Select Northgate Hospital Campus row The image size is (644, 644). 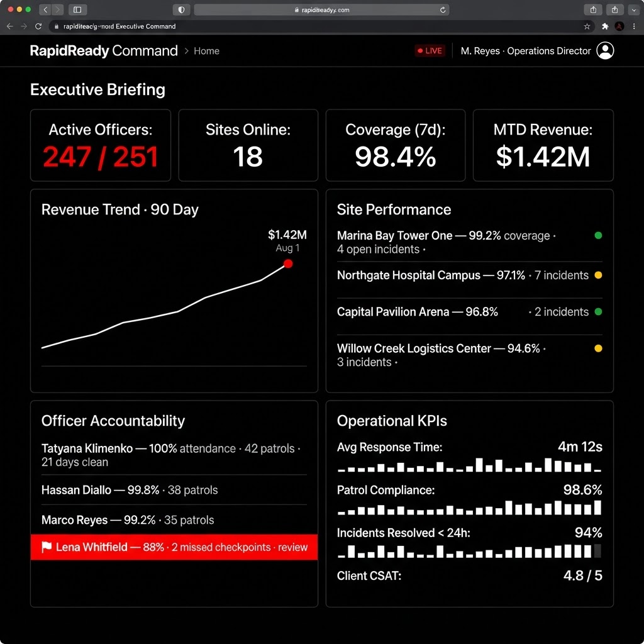pos(469,275)
